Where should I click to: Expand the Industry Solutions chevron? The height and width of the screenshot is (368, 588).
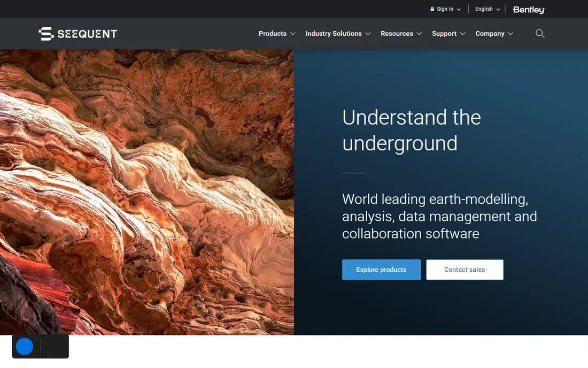(368, 34)
